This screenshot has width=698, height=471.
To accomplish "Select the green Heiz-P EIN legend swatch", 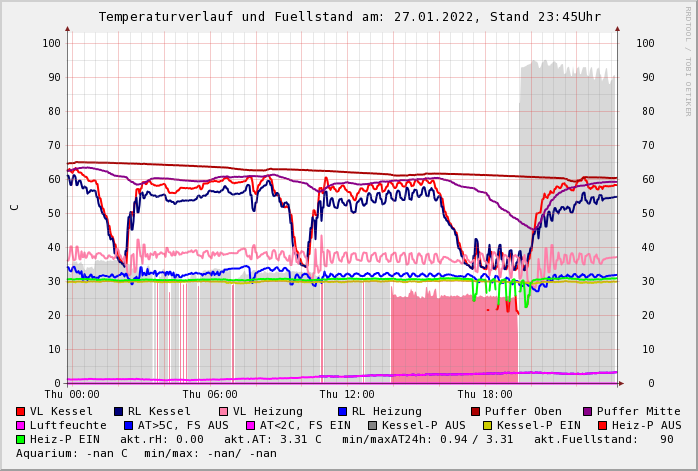I will point(21,439).
